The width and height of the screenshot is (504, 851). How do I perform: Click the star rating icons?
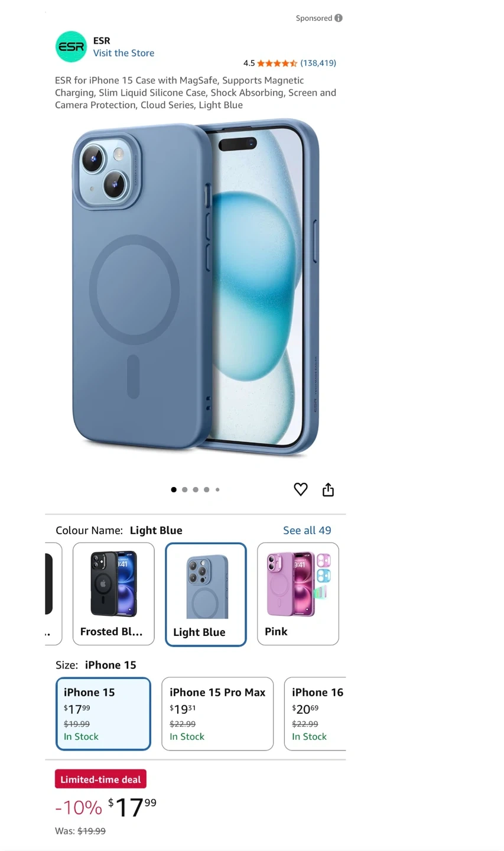pos(277,63)
